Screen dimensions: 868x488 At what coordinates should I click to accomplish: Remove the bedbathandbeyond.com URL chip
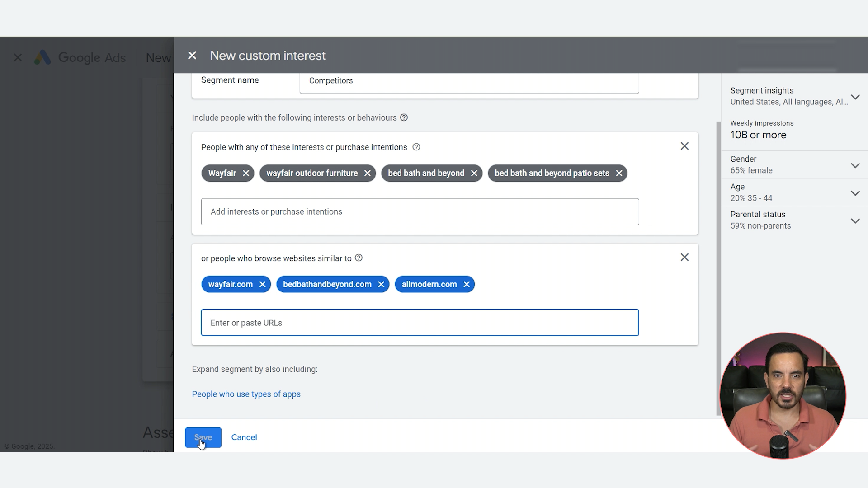click(381, 284)
